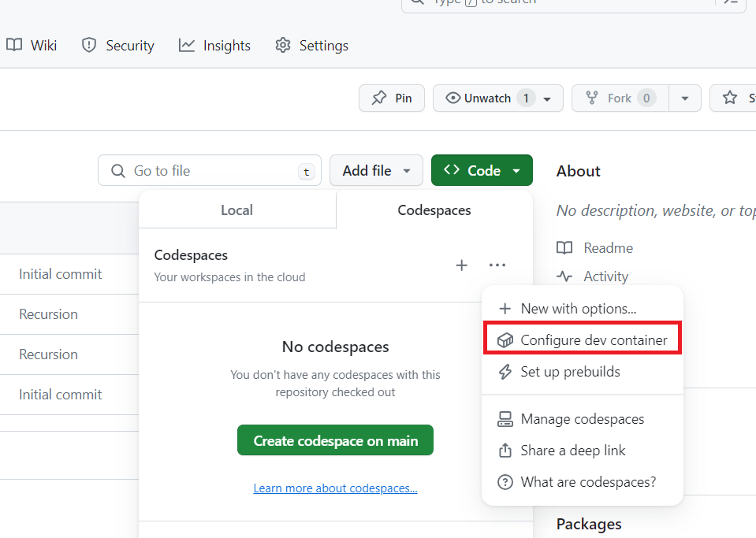
Task: Click the Insights graph icon
Action: point(187,45)
